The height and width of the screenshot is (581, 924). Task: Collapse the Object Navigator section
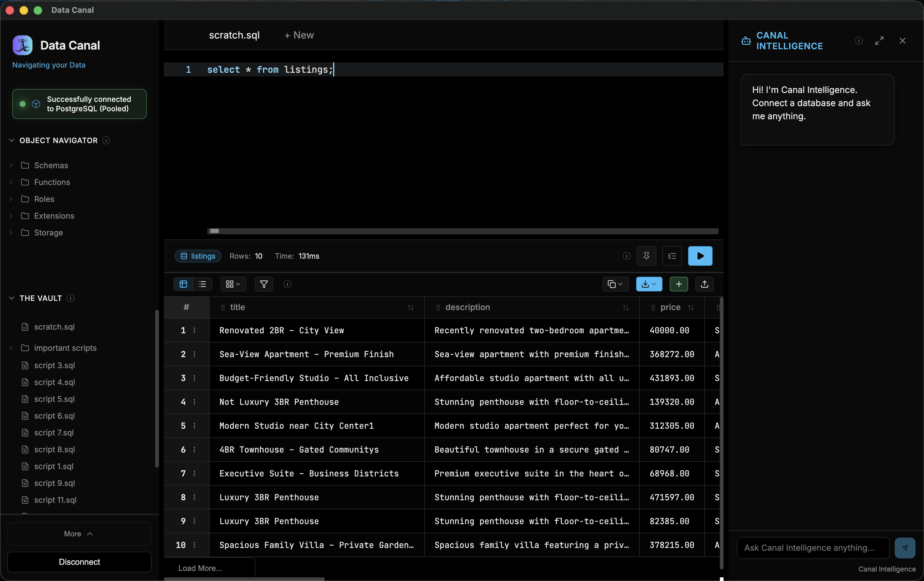[x=11, y=140]
